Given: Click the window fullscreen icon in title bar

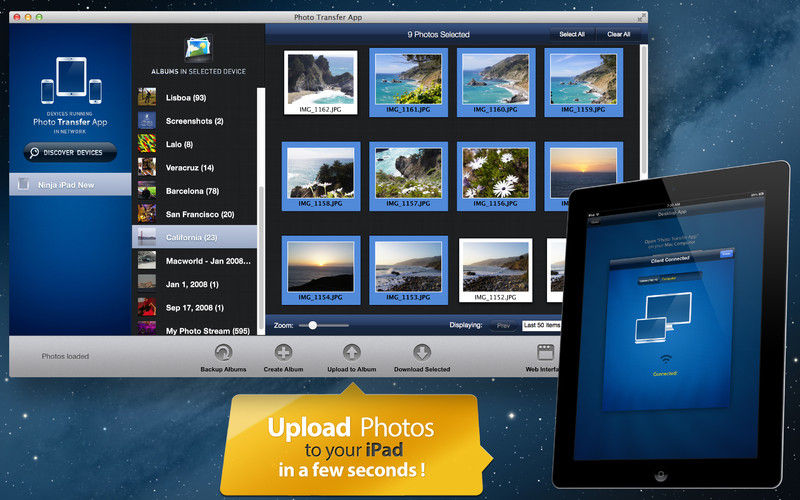Looking at the screenshot, I should (640, 17).
